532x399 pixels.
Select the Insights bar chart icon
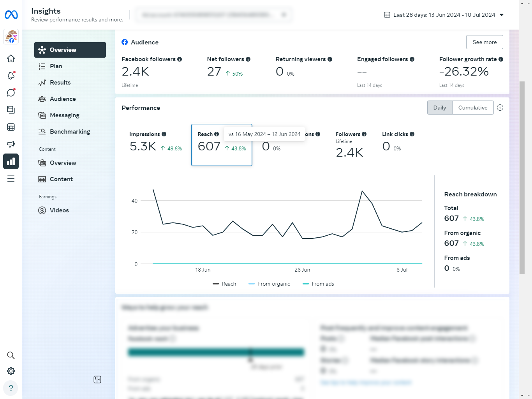click(11, 161)
